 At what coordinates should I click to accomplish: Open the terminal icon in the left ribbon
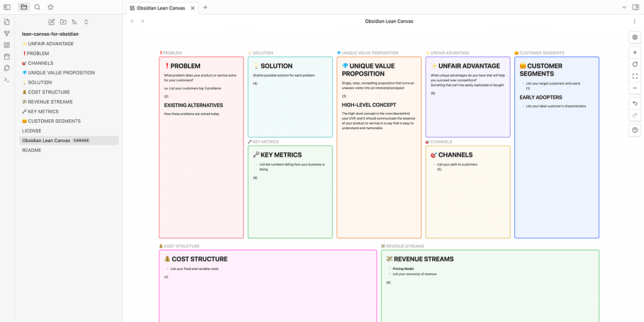click(x=7, y=79)
